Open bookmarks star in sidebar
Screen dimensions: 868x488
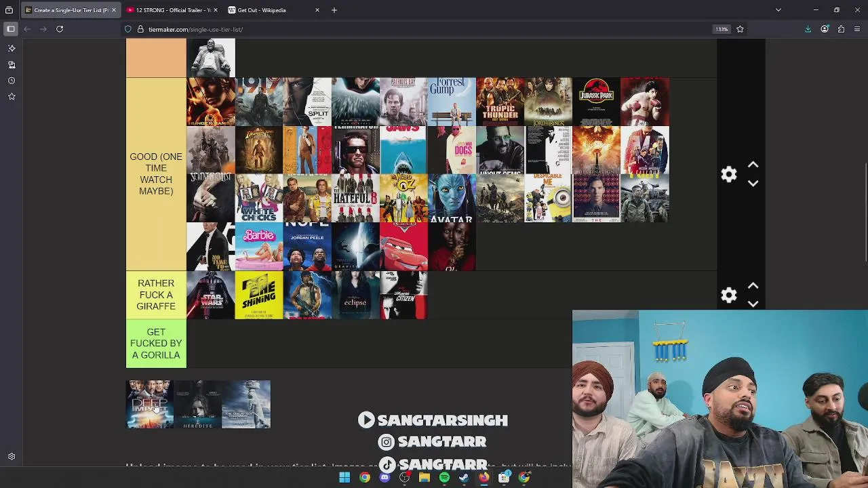click(x=12, y=97)
